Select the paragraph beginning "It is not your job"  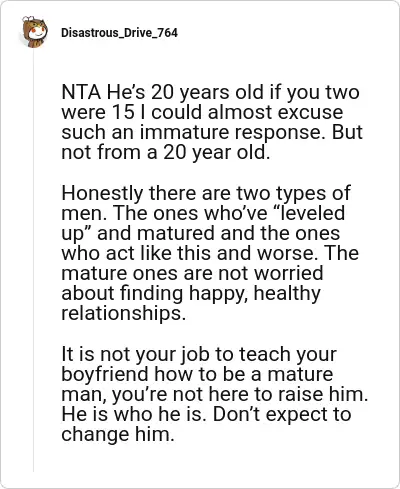[215, 394]
